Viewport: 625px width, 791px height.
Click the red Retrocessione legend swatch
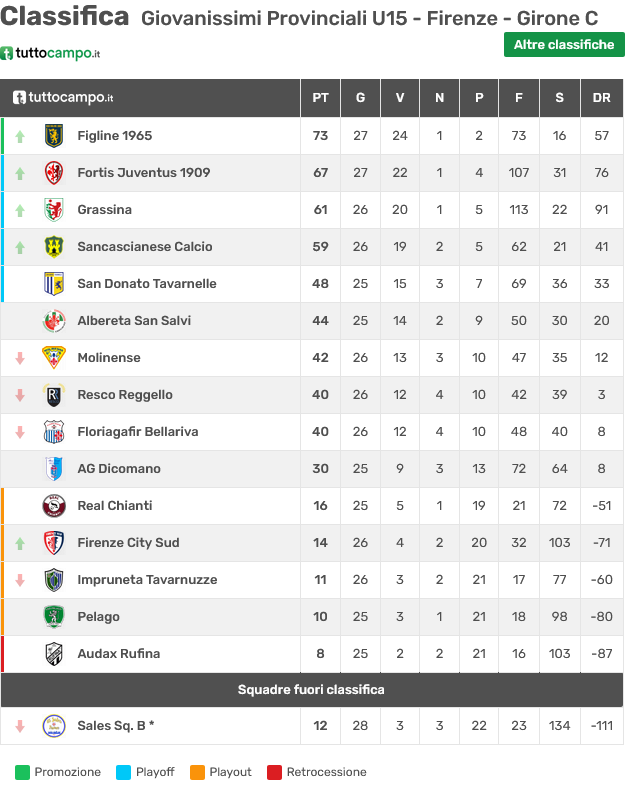(274, 772)
